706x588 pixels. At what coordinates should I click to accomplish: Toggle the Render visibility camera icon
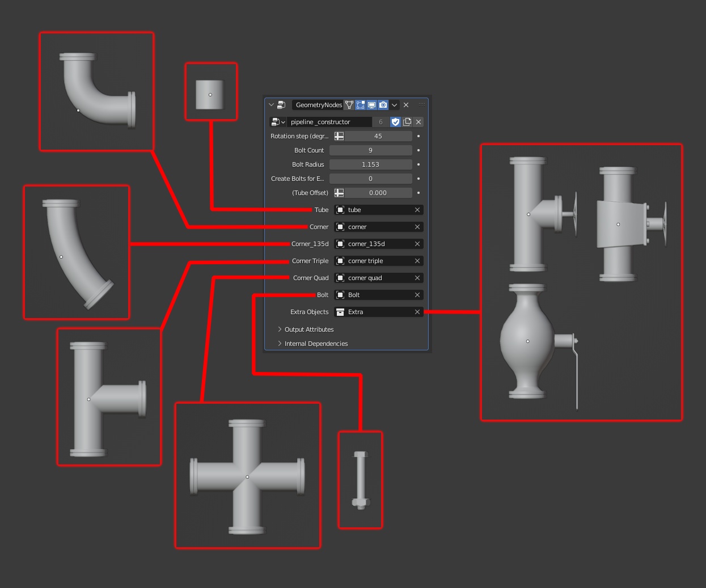click(383, 105)
